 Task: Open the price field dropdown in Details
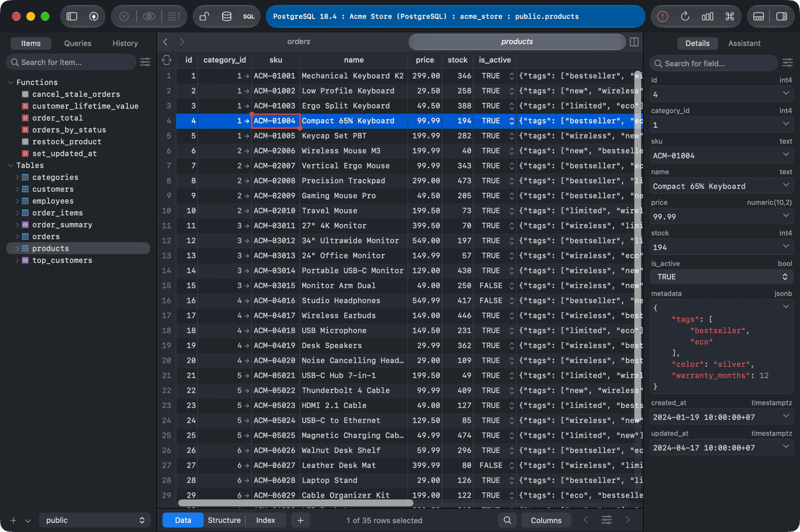[786, 216]
